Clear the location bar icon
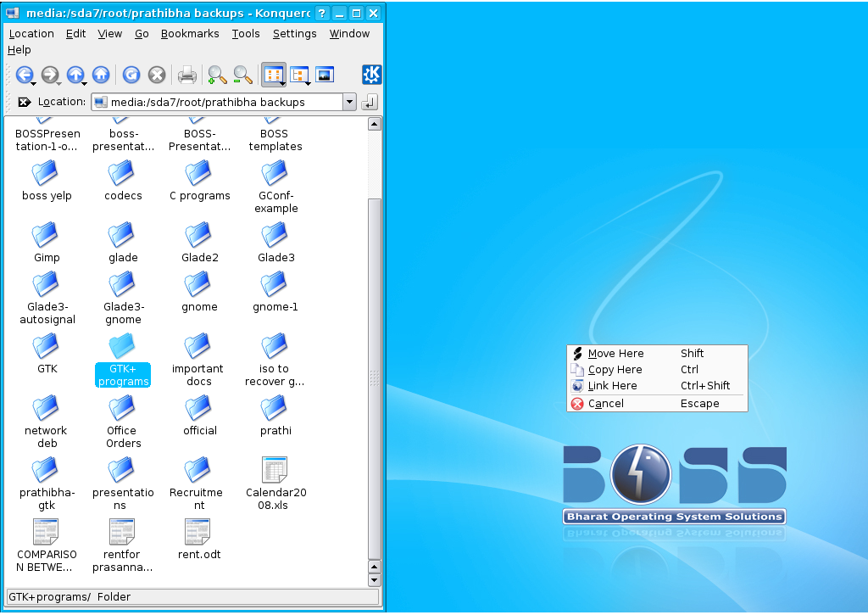The height and width of the screenshot is (615, 868). (24, 102)
